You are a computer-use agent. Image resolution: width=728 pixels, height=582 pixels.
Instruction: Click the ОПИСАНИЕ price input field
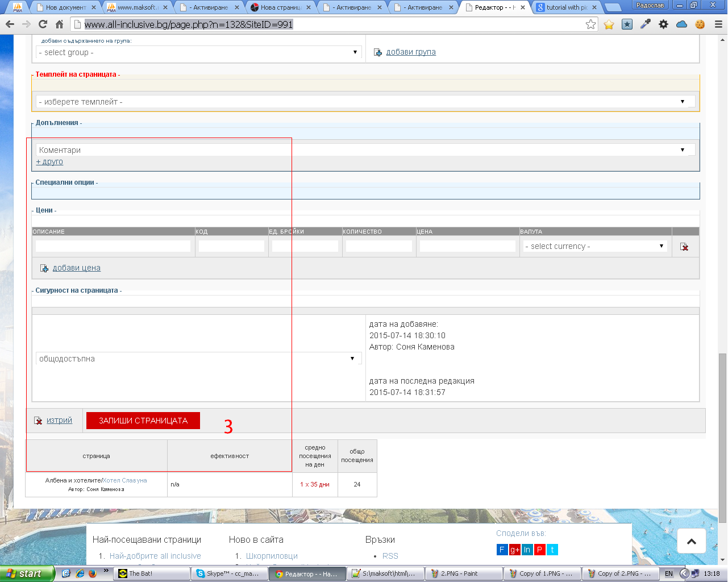click(x=113, y=246)
